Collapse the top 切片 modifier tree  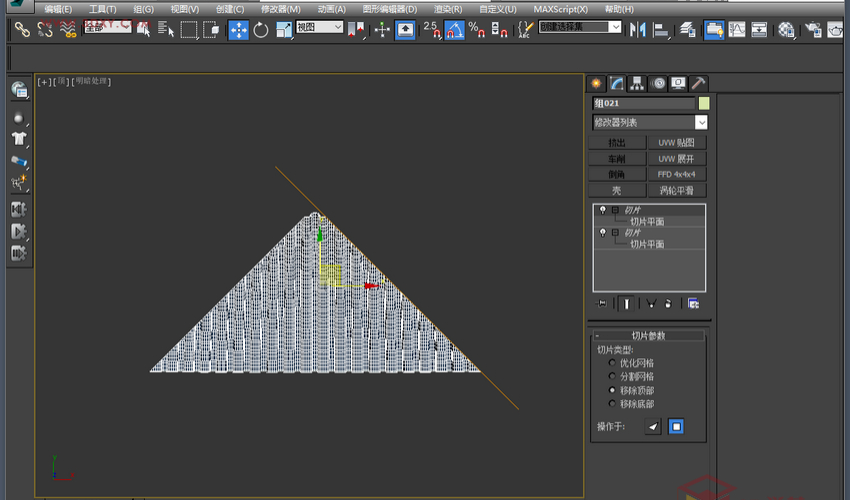coord(615,210)
